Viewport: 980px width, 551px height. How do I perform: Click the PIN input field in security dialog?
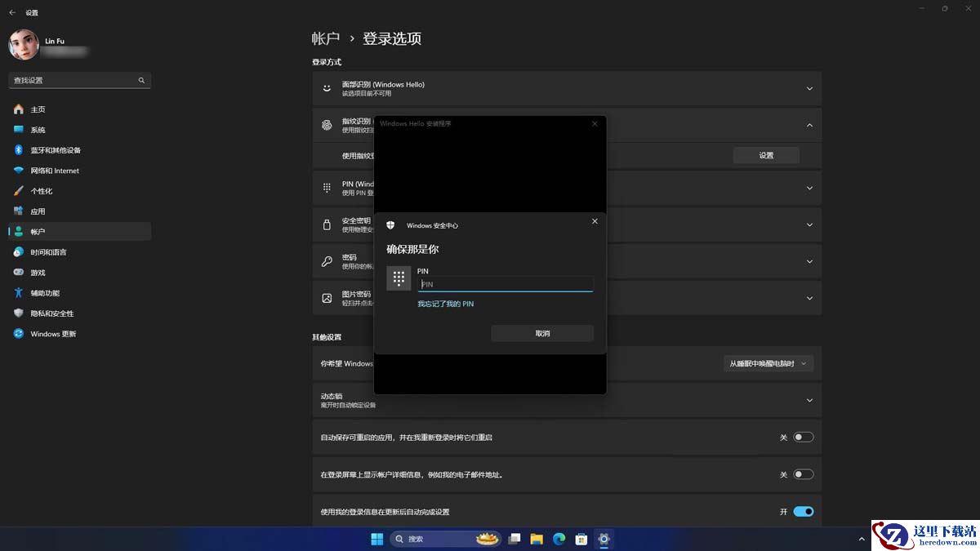point(506,284)
